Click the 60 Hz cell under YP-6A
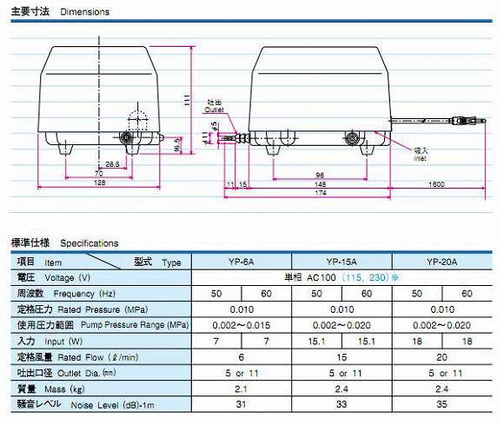 pos(267,294)
